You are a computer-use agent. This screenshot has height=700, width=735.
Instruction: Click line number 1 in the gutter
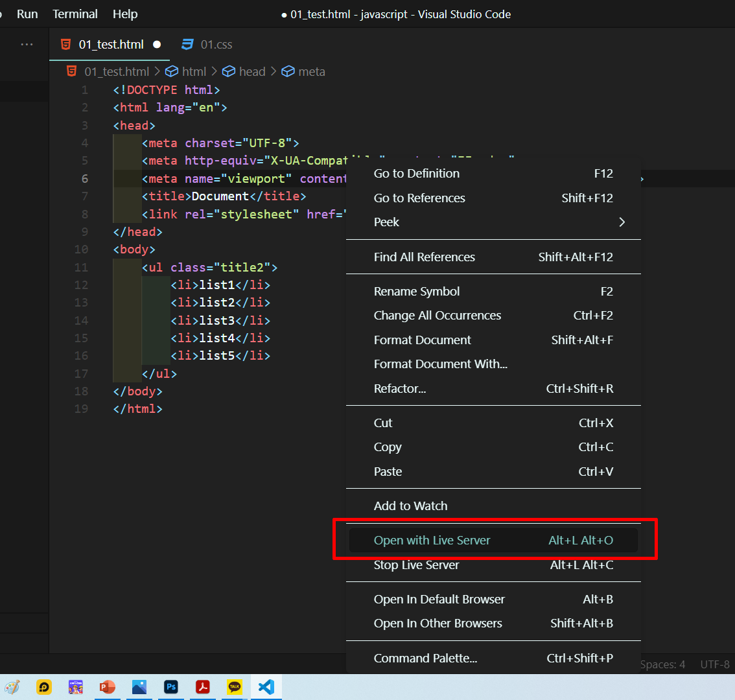(84, 90)
